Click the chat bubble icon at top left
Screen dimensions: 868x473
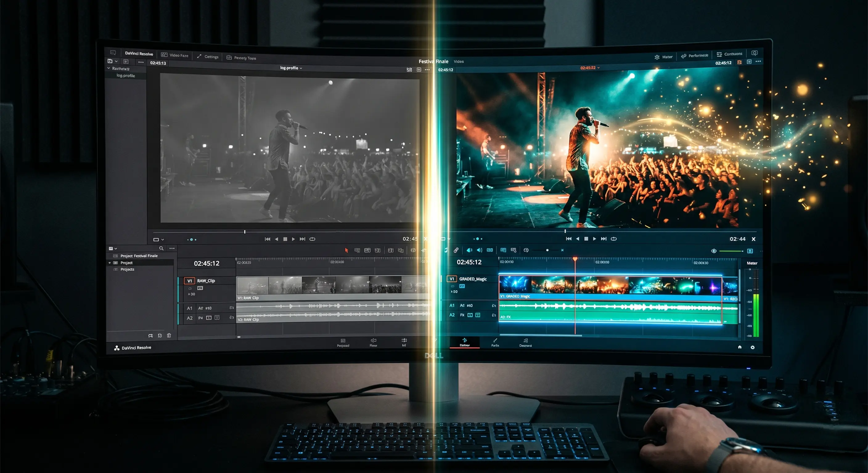click(x=113, y=53)
